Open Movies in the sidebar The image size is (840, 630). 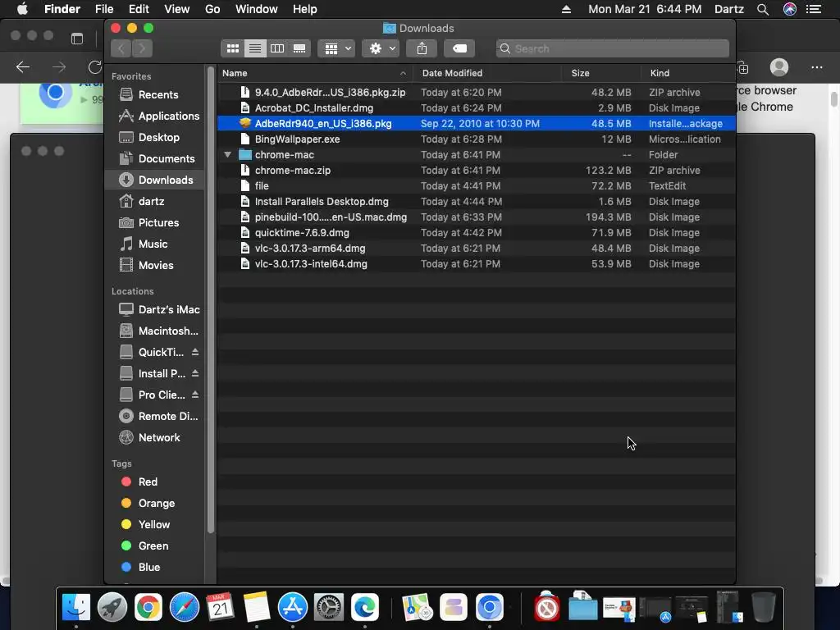point(156,266)
